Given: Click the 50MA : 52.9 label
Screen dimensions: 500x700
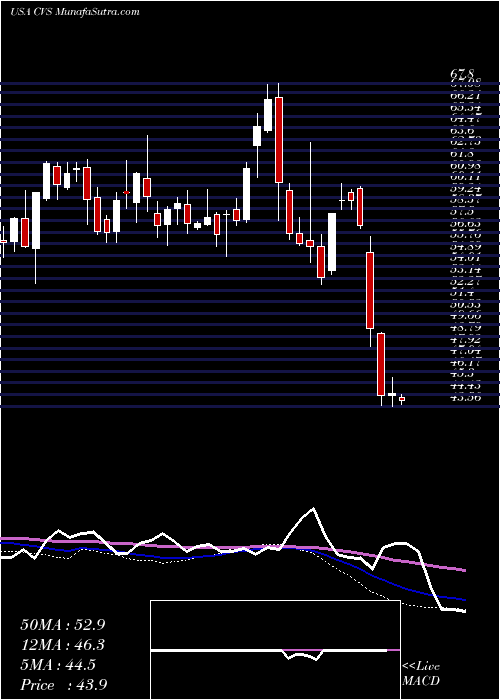Looking at the screenshot, I should point(63,624).
